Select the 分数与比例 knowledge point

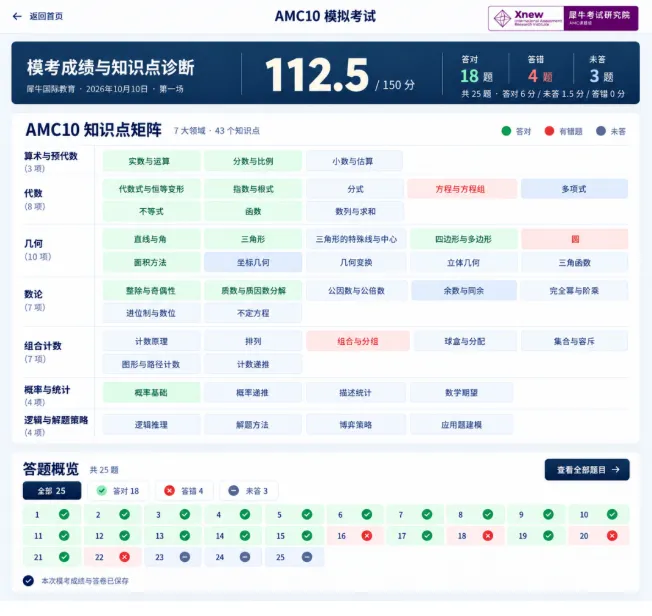[253, 161]
